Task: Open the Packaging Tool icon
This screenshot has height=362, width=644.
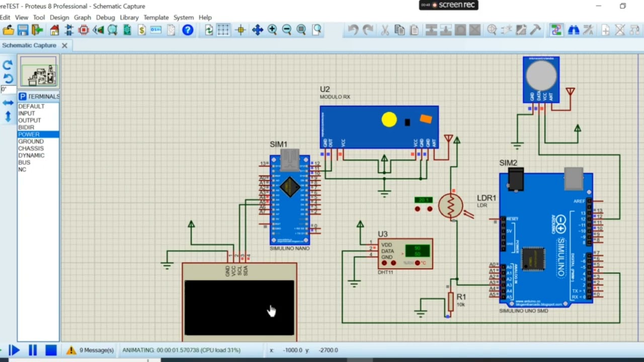Action: (521, 30)
